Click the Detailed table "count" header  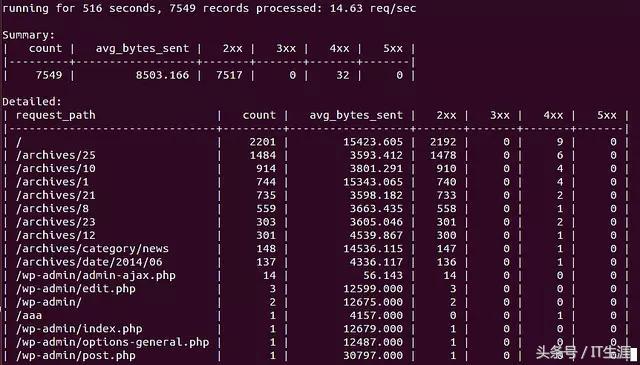click(259, 115)
